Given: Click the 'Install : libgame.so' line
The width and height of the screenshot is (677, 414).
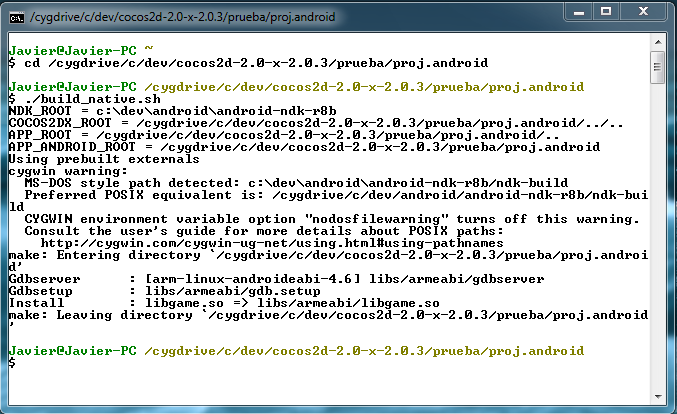Looking at the screenshot, I should click(x=224, y=303).
